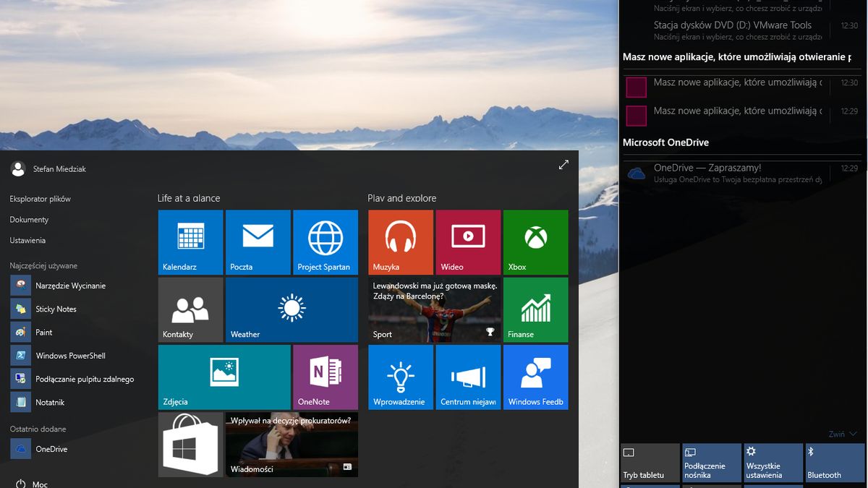Open Wszystkie ustawienia quick action
868x488 pixels.
pos(773,463)
